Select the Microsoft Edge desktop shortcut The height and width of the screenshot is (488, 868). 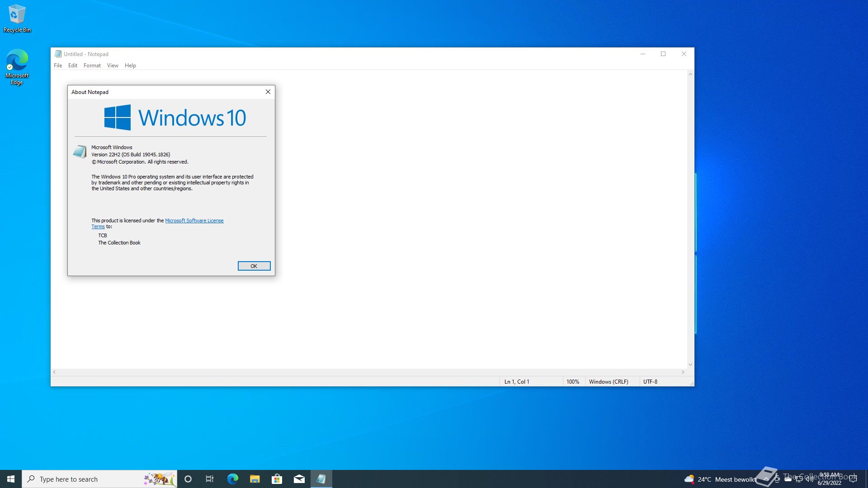click(x=17, y=67)
